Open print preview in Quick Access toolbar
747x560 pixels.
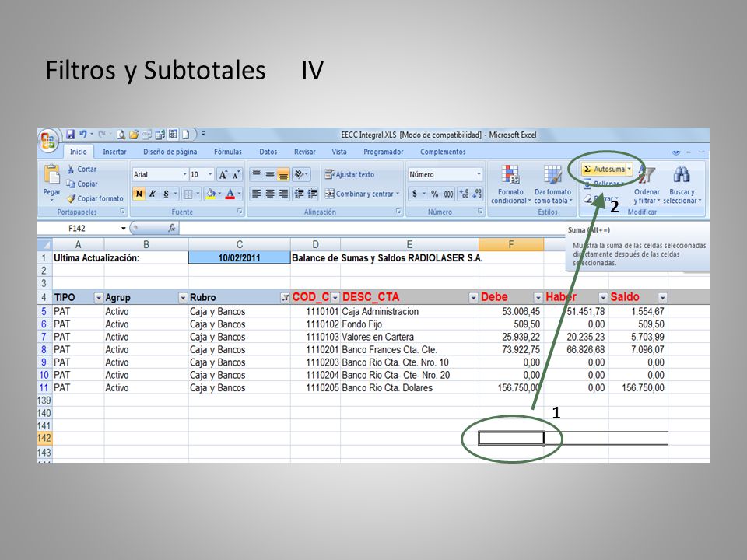click(121, 135)
